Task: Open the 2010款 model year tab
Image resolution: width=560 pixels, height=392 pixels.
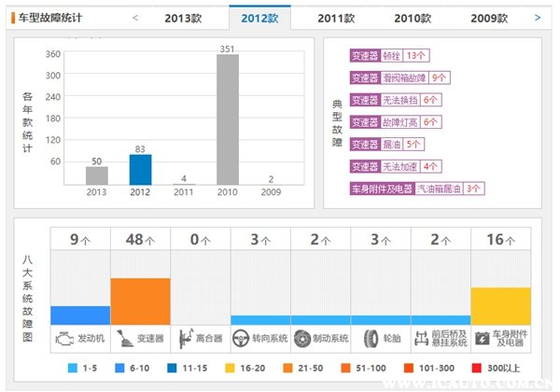Action: [x=413, y=18]
